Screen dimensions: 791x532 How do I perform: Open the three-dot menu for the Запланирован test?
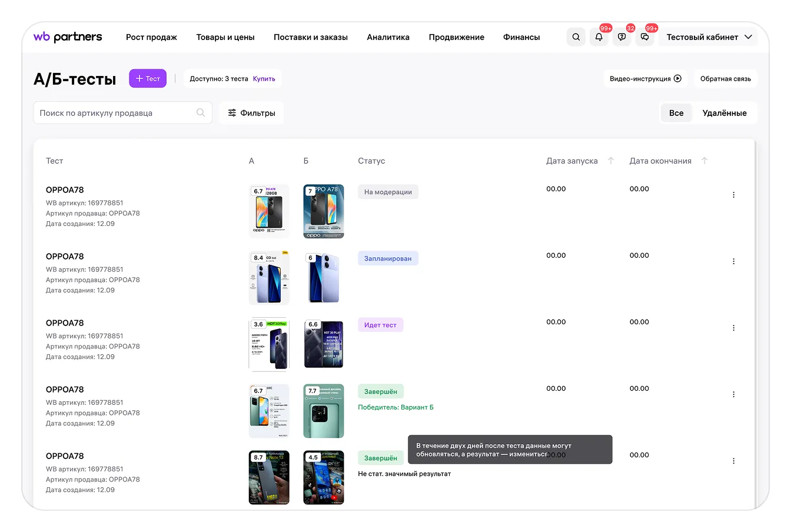coord(733,261)
